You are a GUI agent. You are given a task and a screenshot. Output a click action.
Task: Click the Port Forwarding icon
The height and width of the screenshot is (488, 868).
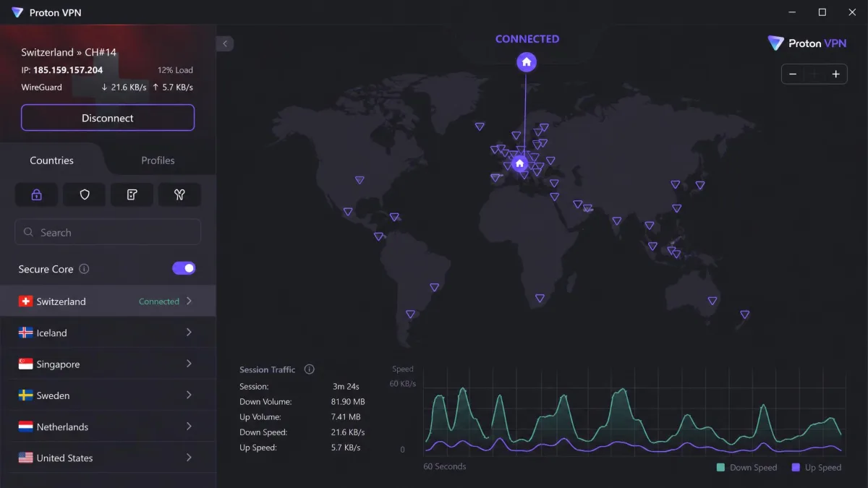tap(179, 194)
